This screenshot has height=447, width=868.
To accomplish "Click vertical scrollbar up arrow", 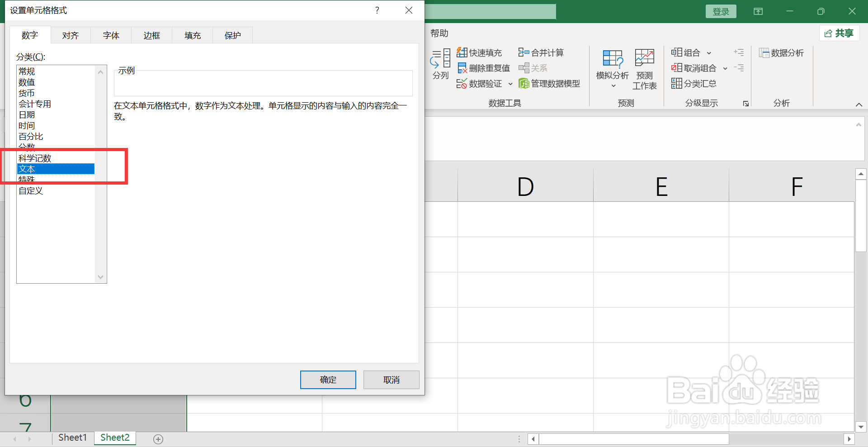I will [x=861, y=174].
